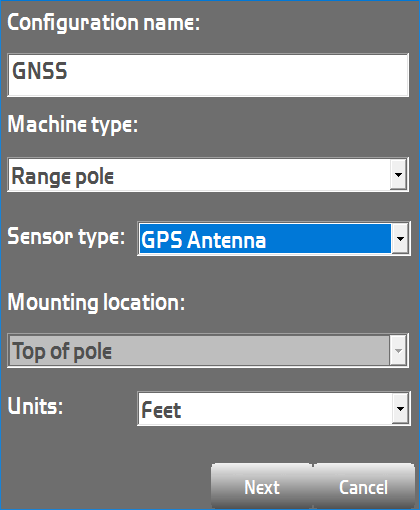Click the Mounting location label

click(96, 303)
